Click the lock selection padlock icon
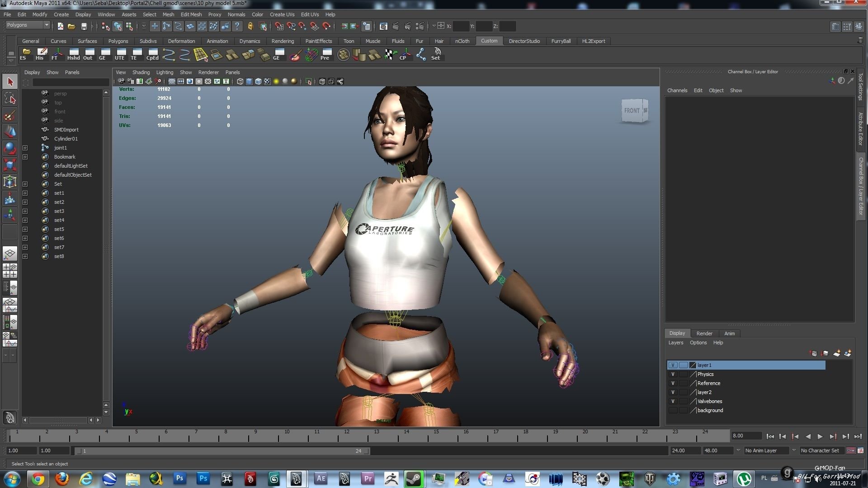Image resolution: width=868 pixels, height=488 pixels. click(250, 26)
